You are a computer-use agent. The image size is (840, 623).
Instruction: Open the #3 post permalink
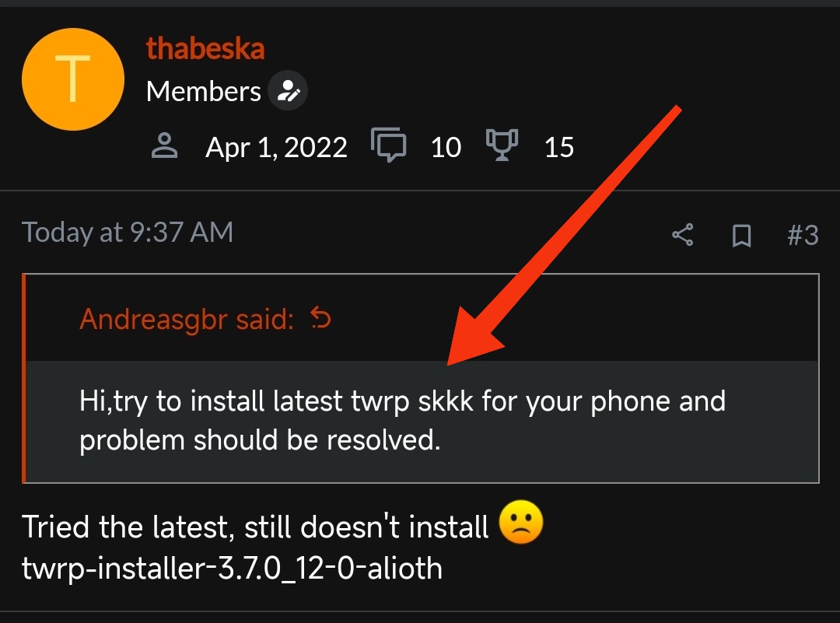point(803,235)
